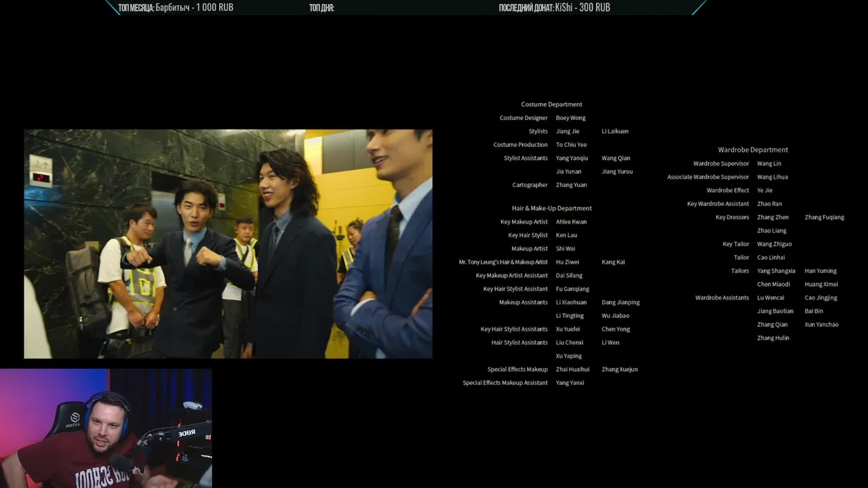The image size is (868, 488).
Task: Click the name 'Dai Sifang'
Action: tap(569, 276)
